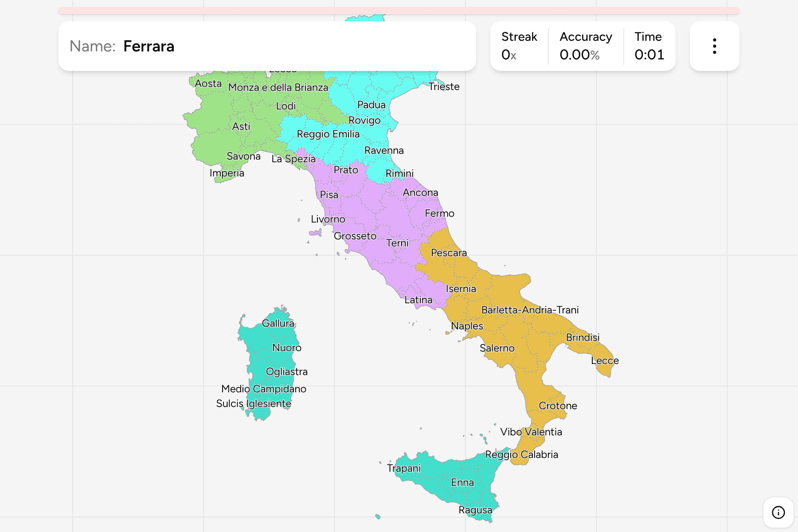The height and width of the screenshot is (532, 798).
Task: Select Barletta-Andria-Trani label
Action: pyautogui.click(x=530, y=310)
